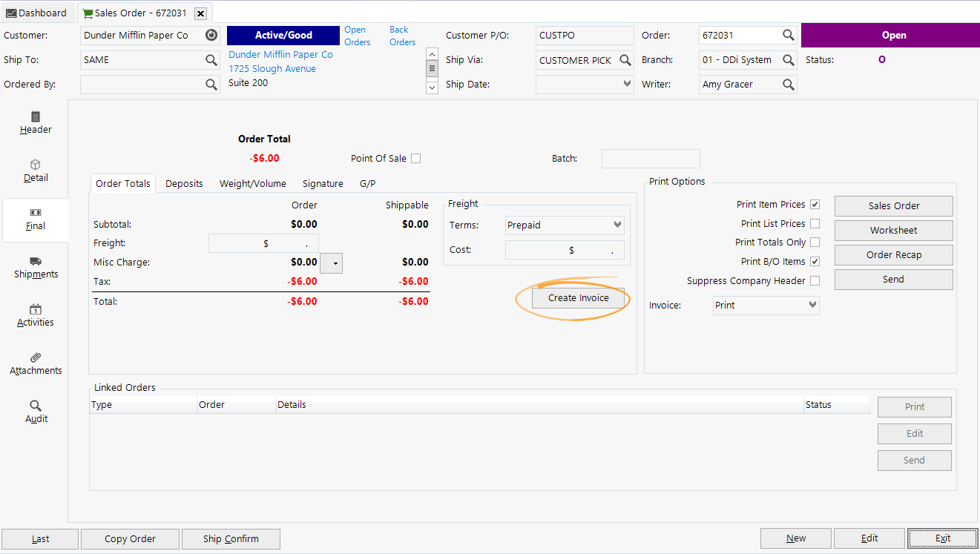
Task: Toggle the Point Of Sale checkbox
Action: click(x=415, y=158)
